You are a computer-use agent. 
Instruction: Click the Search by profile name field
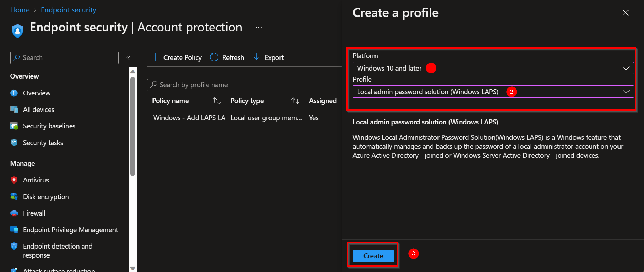[x=245, y=85]
